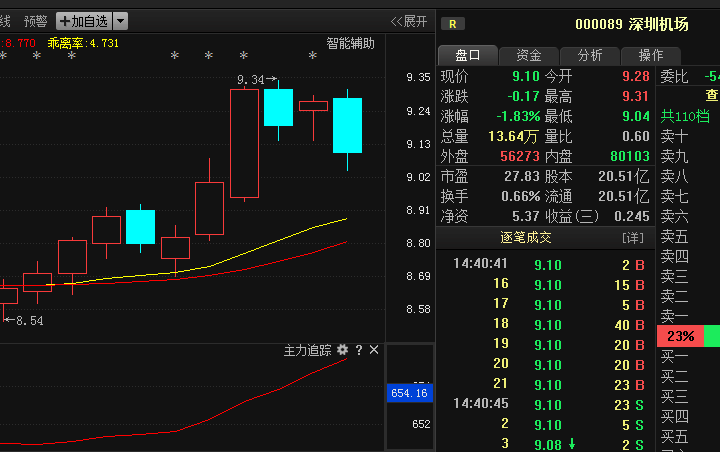Click the 总量 13.64万 value
720x452 pixels.
click(x=513, y=136)
